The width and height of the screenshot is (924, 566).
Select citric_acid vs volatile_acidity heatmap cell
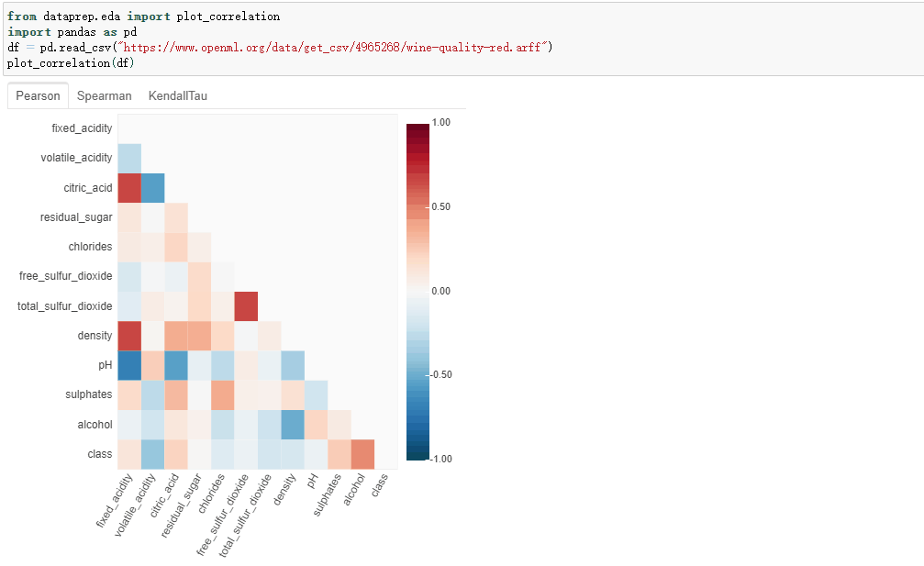click(152, 188)
